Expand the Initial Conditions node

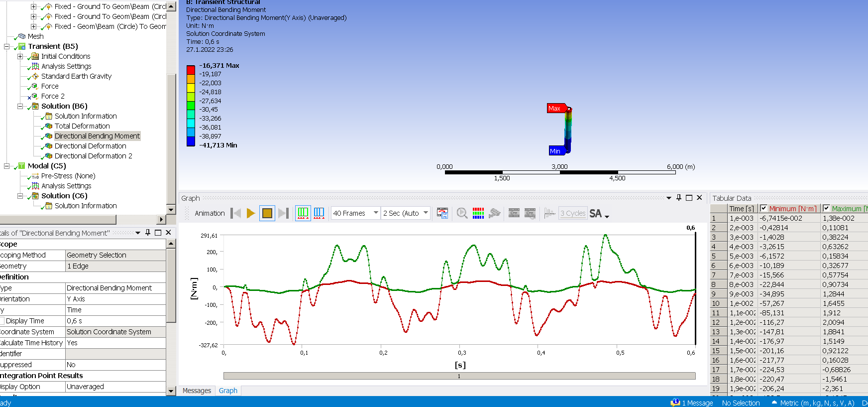pyautogui.click(x=20, y=56)
